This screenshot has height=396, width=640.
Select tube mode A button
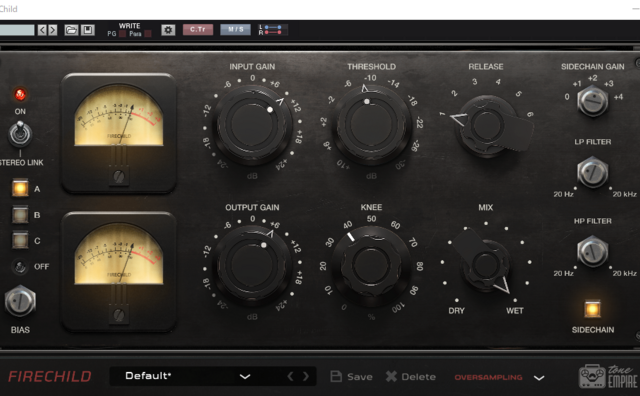pos(20,188)
